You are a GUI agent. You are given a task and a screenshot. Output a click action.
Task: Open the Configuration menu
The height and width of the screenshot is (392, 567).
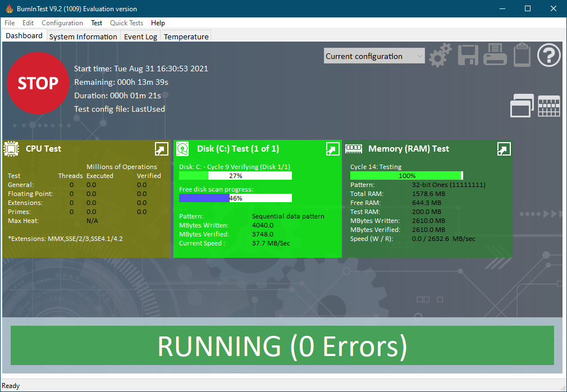click(62, 23)
